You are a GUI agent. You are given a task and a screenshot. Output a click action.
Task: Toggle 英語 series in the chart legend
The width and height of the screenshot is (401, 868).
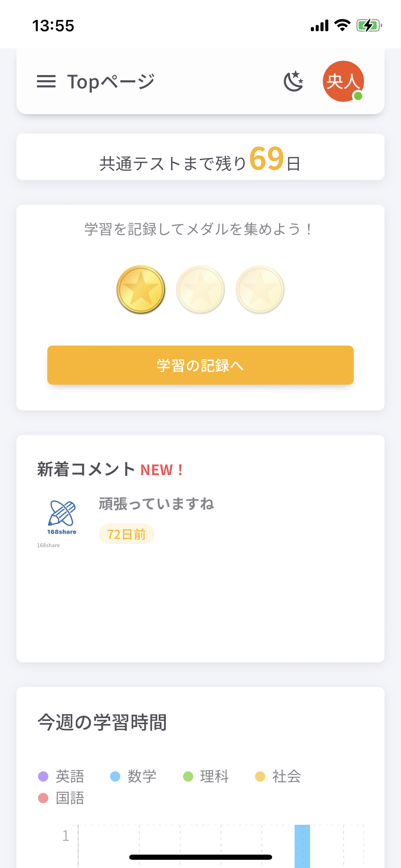(x=61, y=776)
